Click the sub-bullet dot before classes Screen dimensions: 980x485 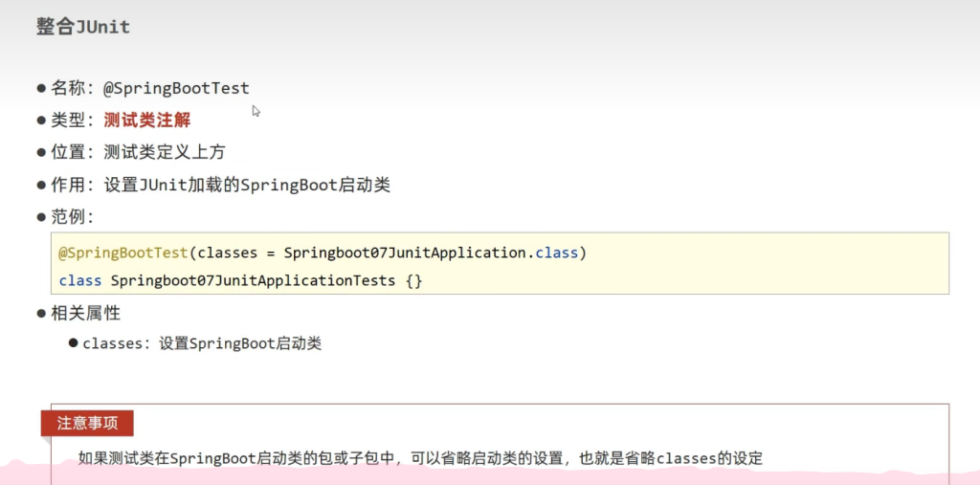pyautogui.click(x=73, y=343)
